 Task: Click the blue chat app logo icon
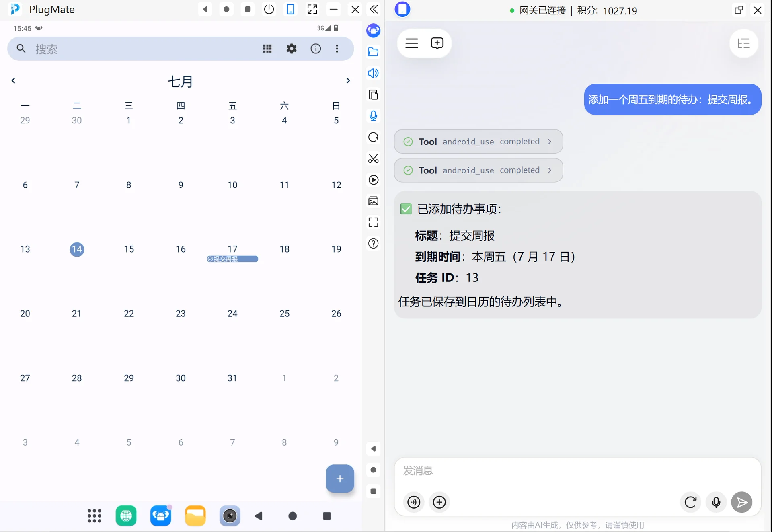pos(402,10)
